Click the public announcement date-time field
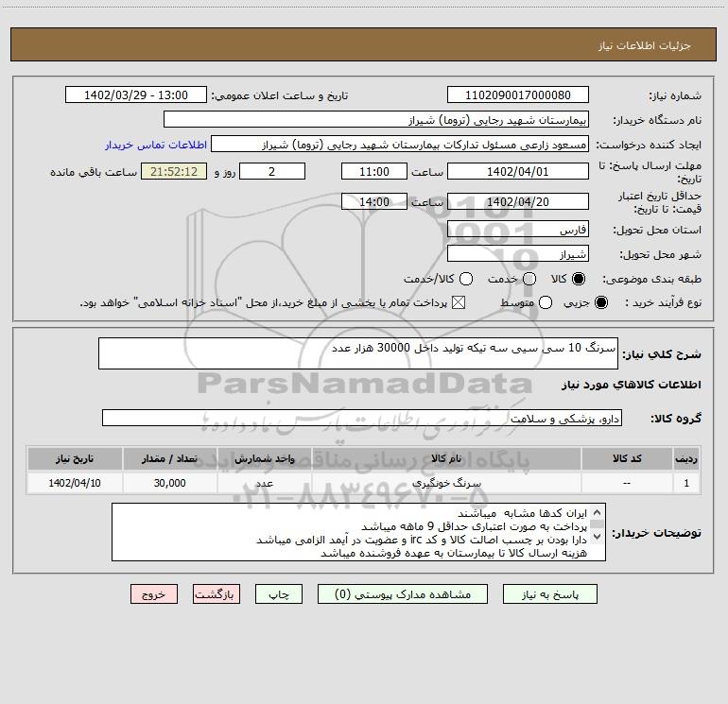 pyautogui.click(x=136, y=94)
